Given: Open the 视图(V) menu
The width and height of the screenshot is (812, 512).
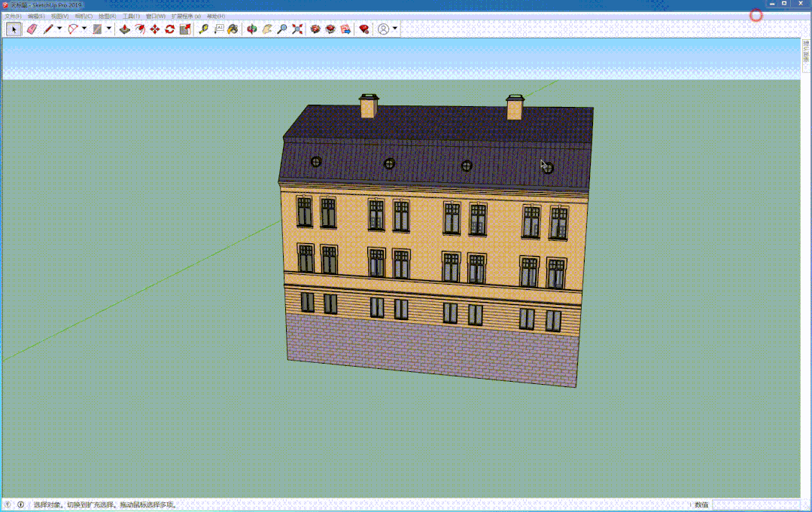Looking at the screenshot, I should (59, 17).
